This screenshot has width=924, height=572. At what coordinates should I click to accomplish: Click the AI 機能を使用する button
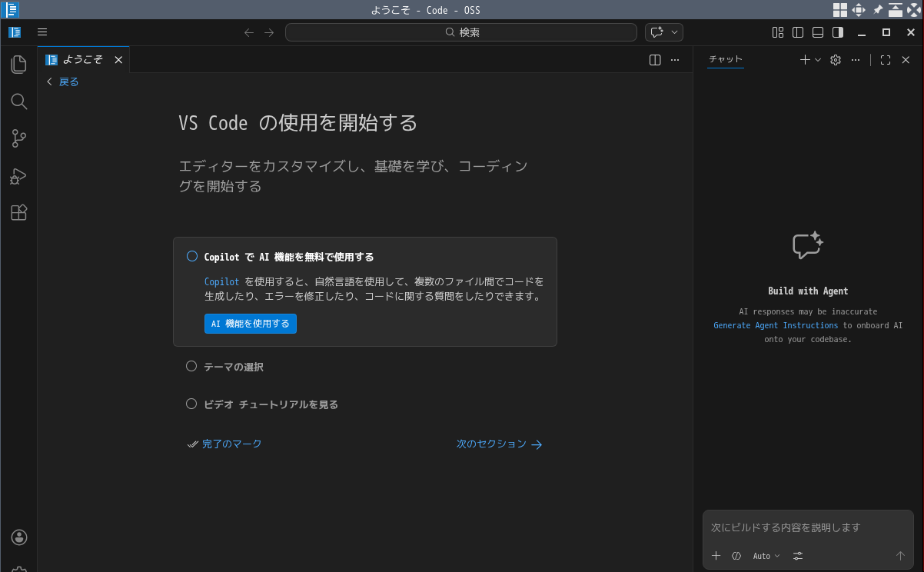click(251, 324)
